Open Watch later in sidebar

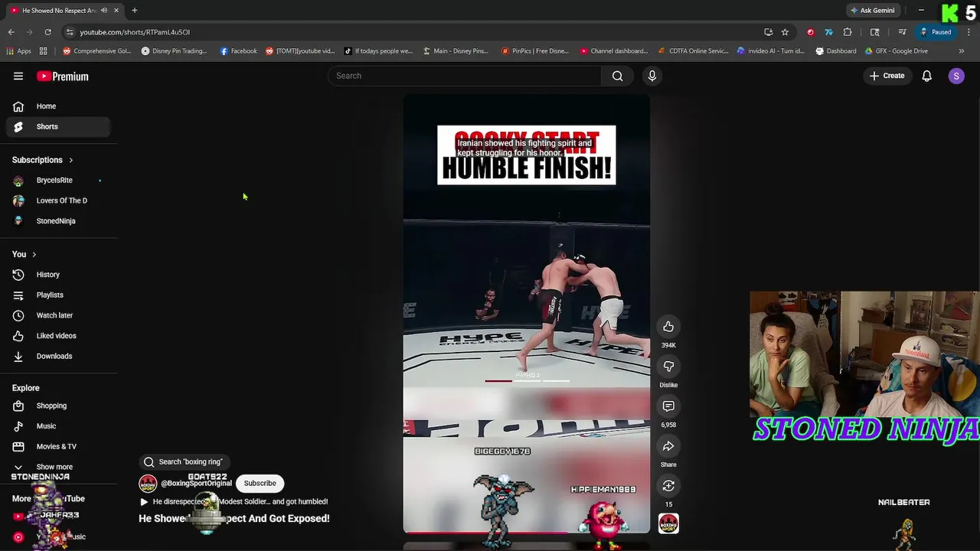58,315
